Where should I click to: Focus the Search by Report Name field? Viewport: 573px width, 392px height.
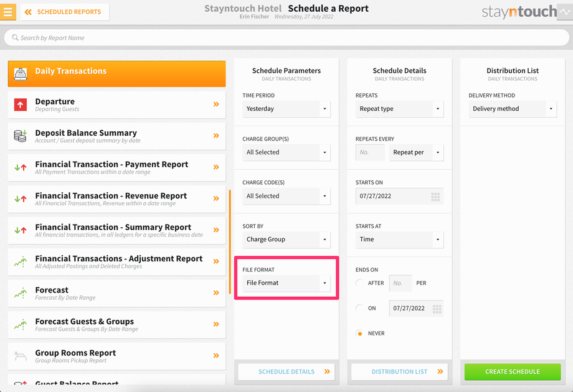pos(286,37)
